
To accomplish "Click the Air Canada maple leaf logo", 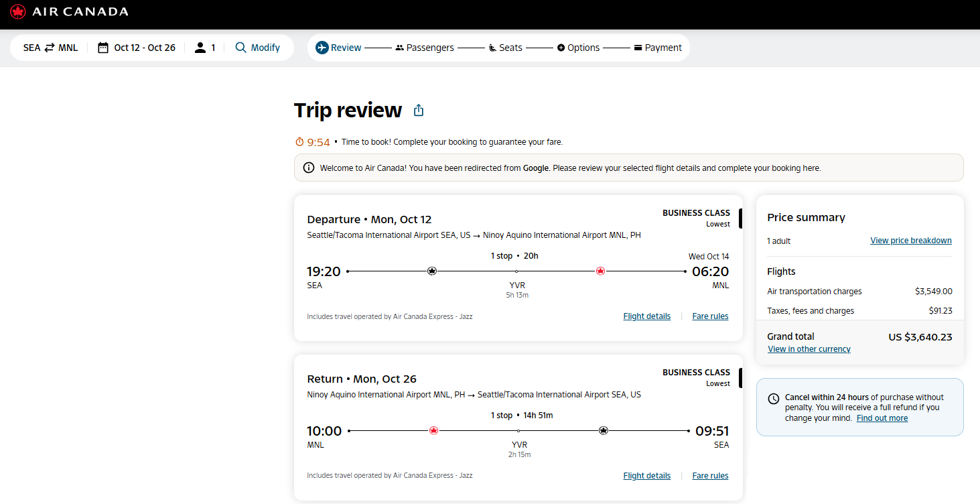I will tap(18, 12).
